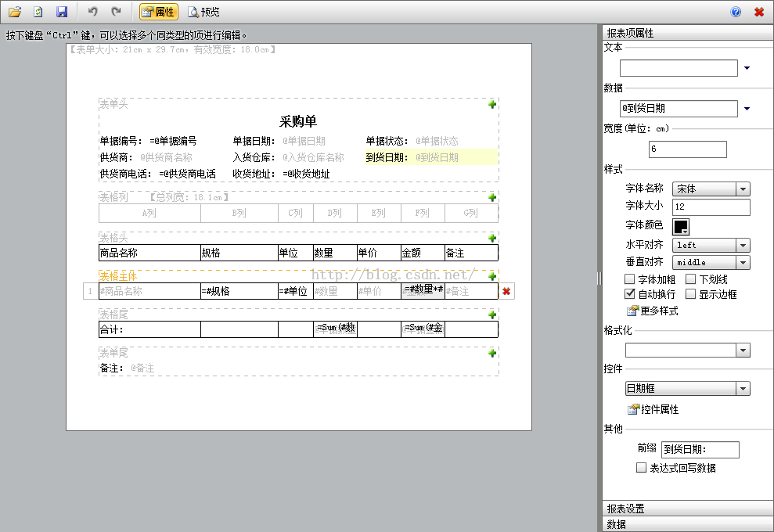Image resolution: width=774 pixels, height=532 pixels.
Task: Select the 报表项属性 panel header
Action: 688,33
